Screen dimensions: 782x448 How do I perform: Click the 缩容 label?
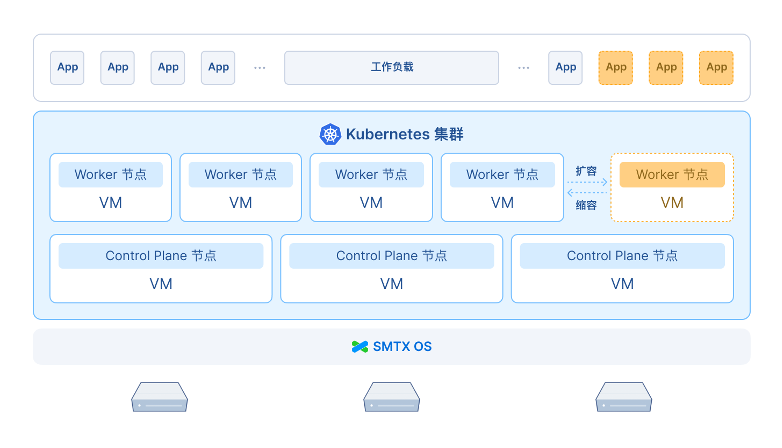(586, 205)
